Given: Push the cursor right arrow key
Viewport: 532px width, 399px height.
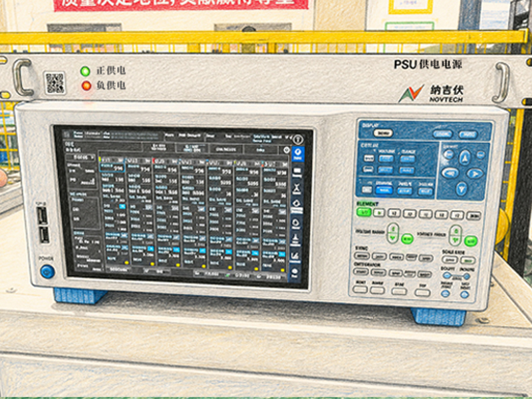Looking at the screenshot, I should click(x=475, y=174).
